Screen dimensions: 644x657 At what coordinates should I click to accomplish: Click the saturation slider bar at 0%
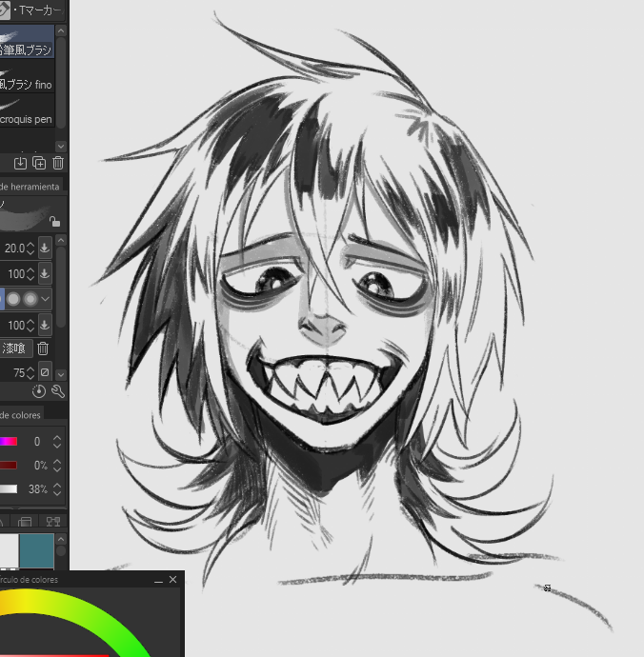[9, 465]
